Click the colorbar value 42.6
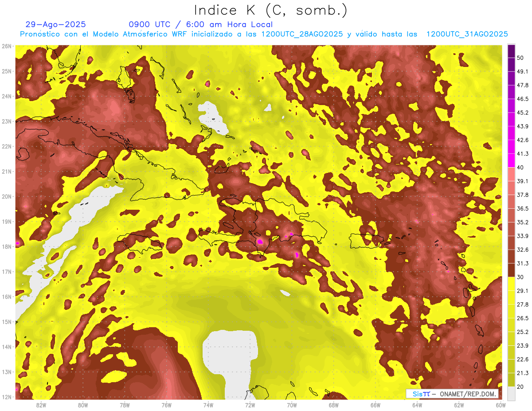532x411 pixels. [522, 140]
